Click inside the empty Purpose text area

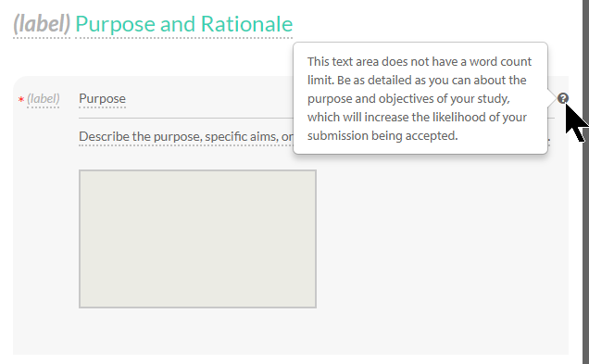[197, 239]
